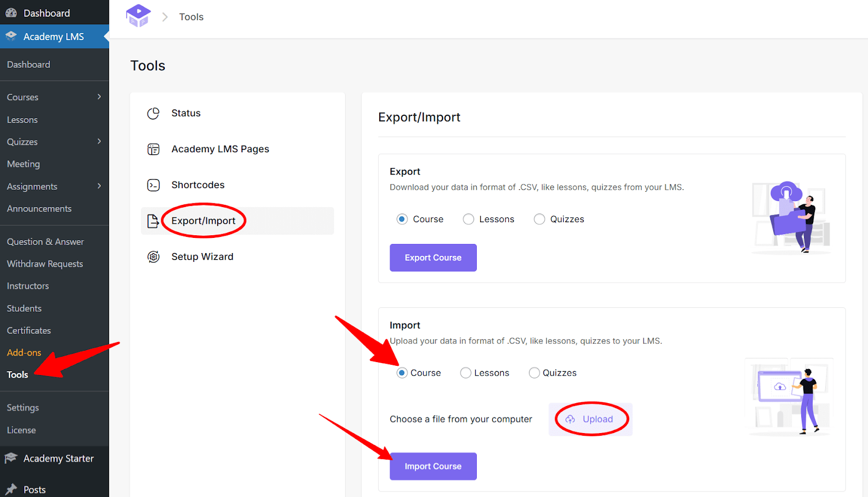Expand the Courses submenu
This screenshot has width=868, height=497.
tap(99, 97)
